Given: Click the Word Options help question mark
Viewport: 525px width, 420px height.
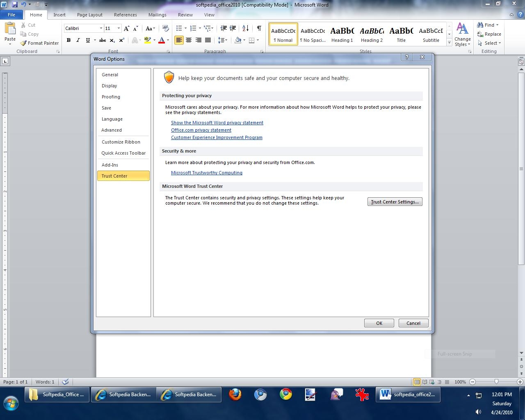Looking at the screenshot, I should coord(406,57).
